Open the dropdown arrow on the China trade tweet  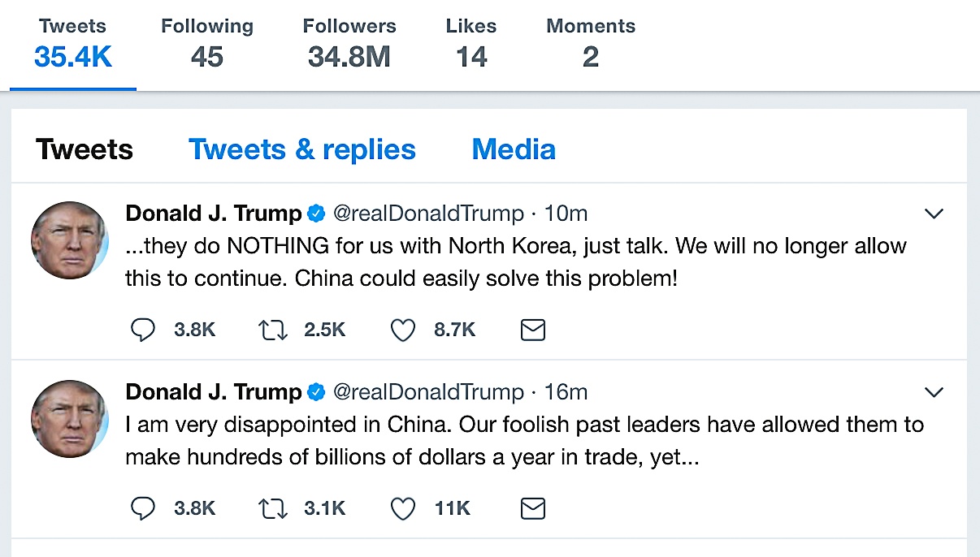pyautogui.click(x=934, y=391)
